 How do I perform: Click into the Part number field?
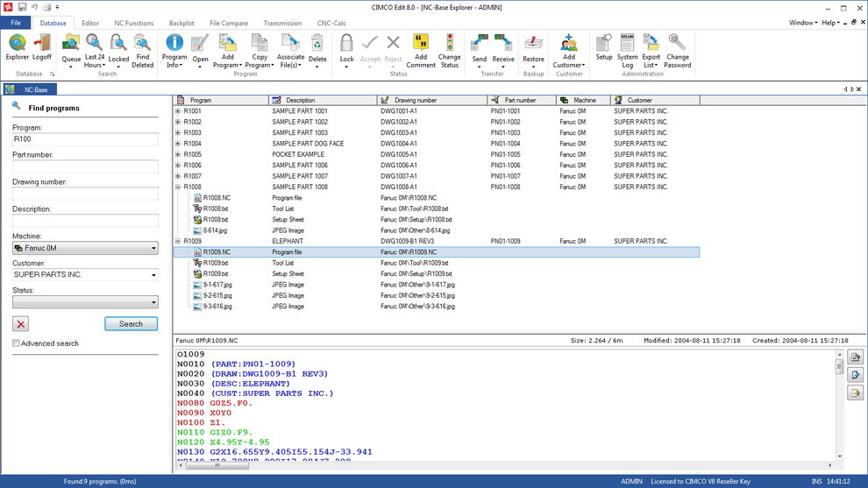(85, 166)
